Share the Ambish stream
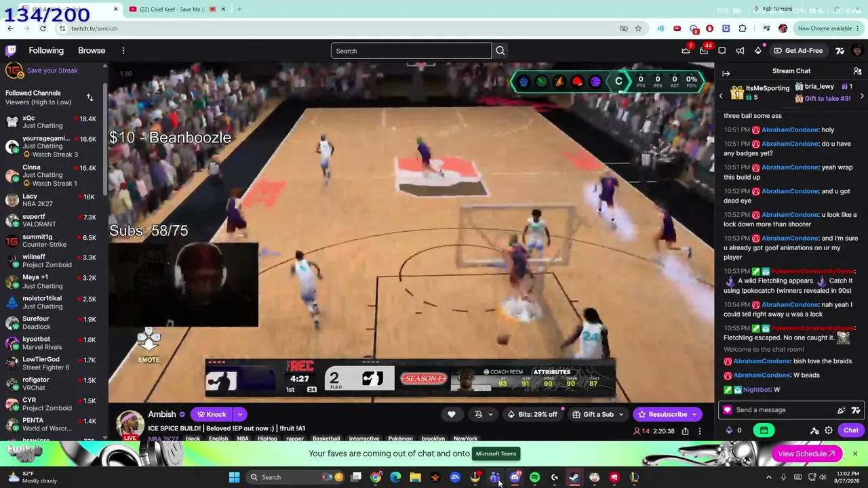The width and height of the screenshot is (868, 488). [x=686, y=431]
